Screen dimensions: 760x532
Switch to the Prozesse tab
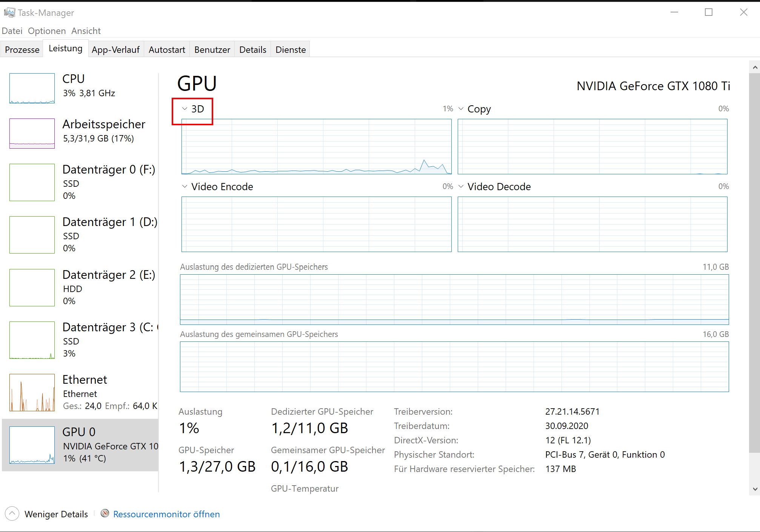pos(22,50)
